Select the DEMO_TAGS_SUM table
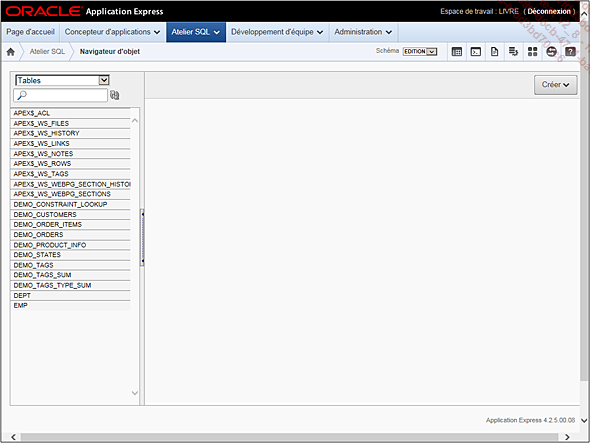Image resolution: width=590 pixels, height=443 pixels. (70, 275)
